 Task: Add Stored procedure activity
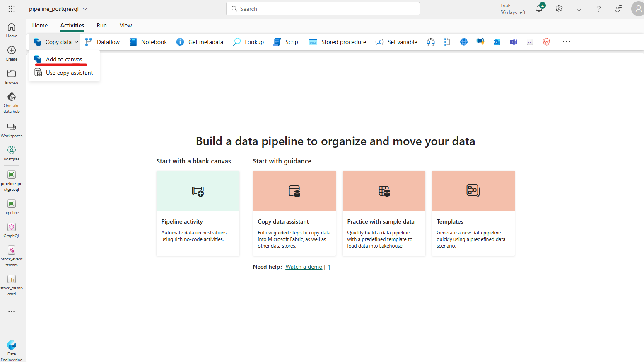pyautogui.click(x=338, y=42)
